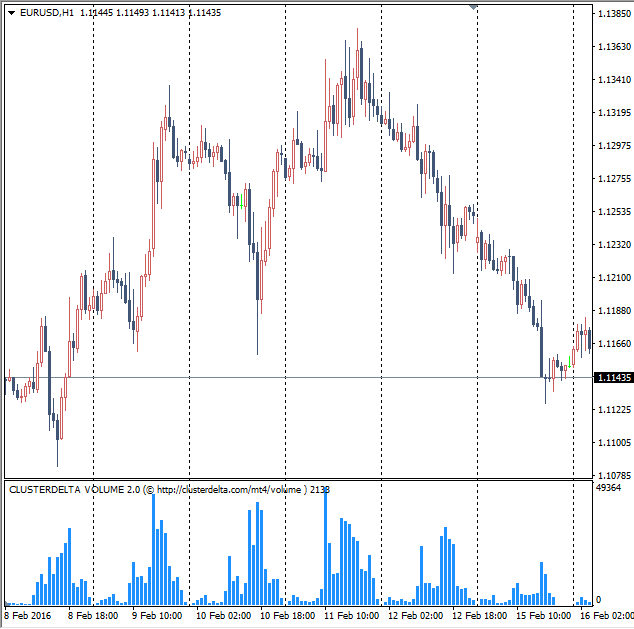Click the CLUSTERDELTA VOLUME 2.0 indicator label
The height and width of the screenshot is (629, 634).
click(169, 490)
